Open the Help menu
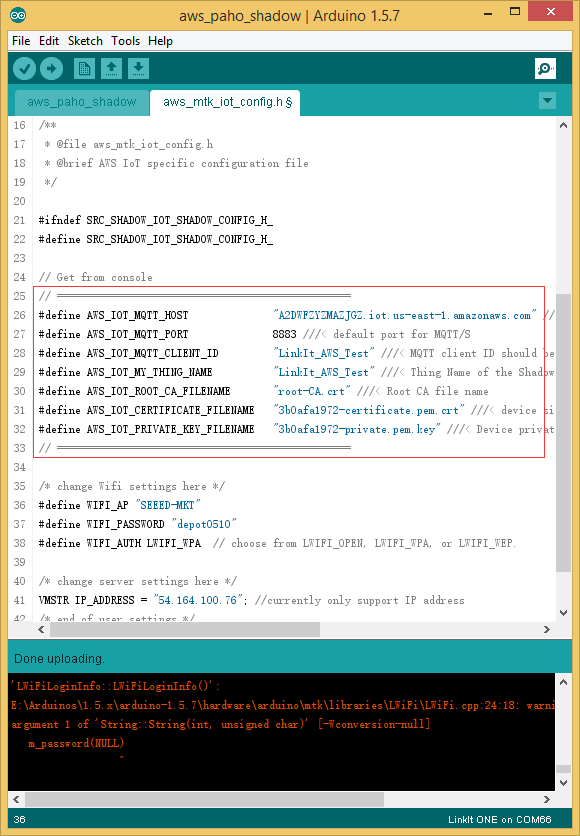The height and width of the screenshot is (836, 580). pos(160,41)
